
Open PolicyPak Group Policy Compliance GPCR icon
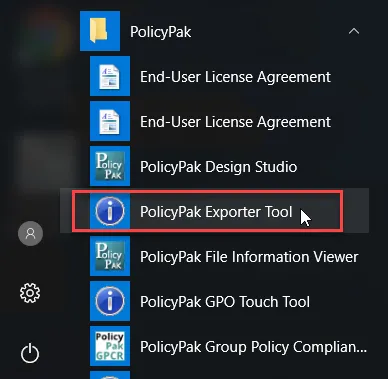[x=110, y=346]
